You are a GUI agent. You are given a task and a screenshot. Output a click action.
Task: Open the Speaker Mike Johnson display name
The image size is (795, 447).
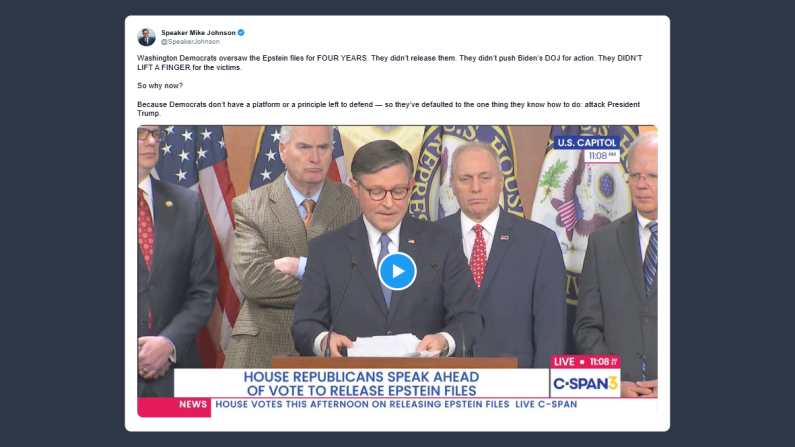197,32
